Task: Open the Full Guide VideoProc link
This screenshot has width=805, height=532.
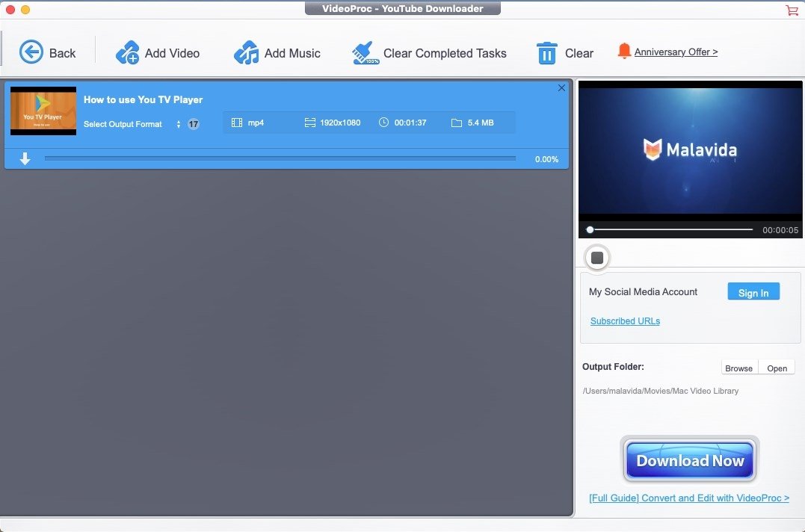Action: 689,498
